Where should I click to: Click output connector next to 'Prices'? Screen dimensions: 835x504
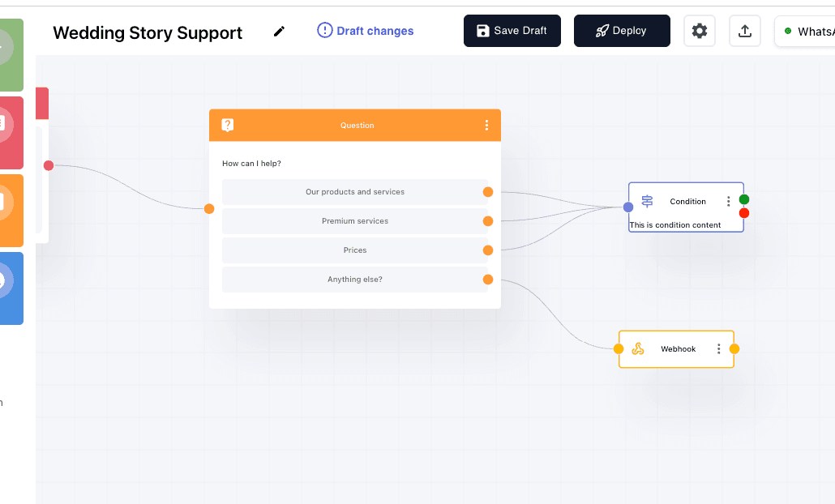click(488, 250)
